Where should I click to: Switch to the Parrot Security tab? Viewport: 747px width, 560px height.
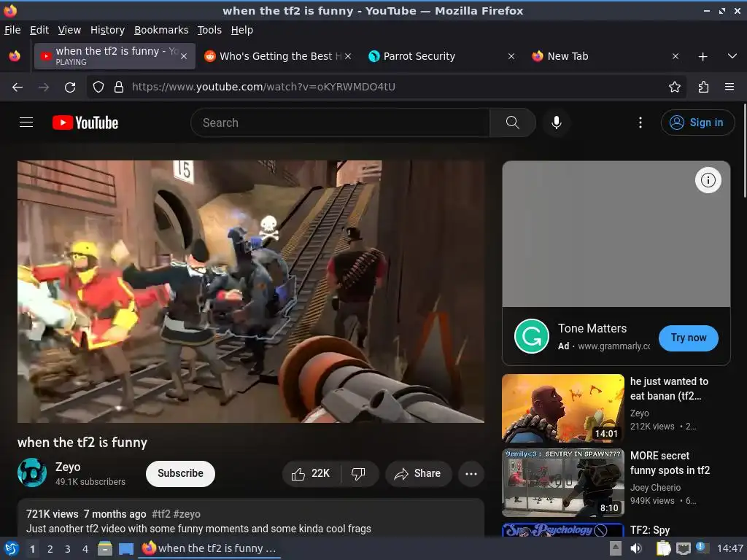[441, 56]
